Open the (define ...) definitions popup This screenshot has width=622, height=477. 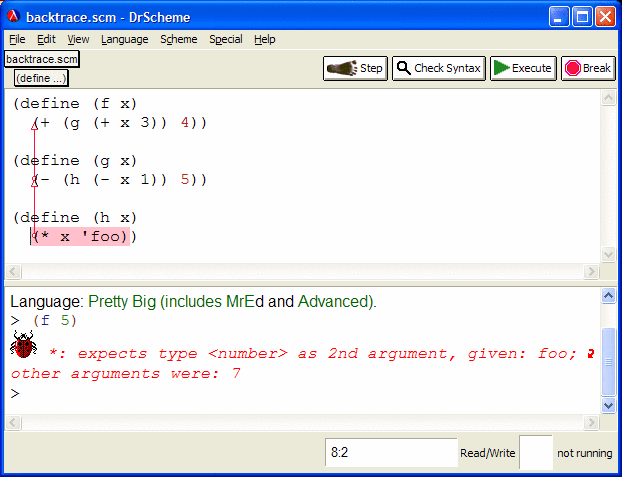41,78
